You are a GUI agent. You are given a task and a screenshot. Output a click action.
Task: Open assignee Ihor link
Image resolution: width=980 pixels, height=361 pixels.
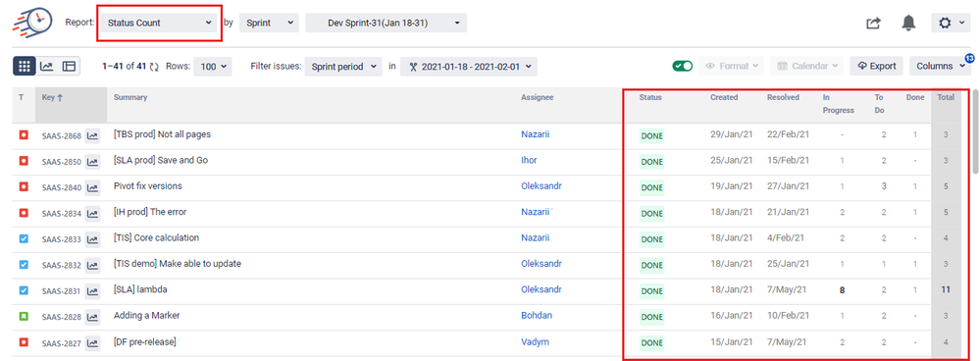tap(529, 160)
